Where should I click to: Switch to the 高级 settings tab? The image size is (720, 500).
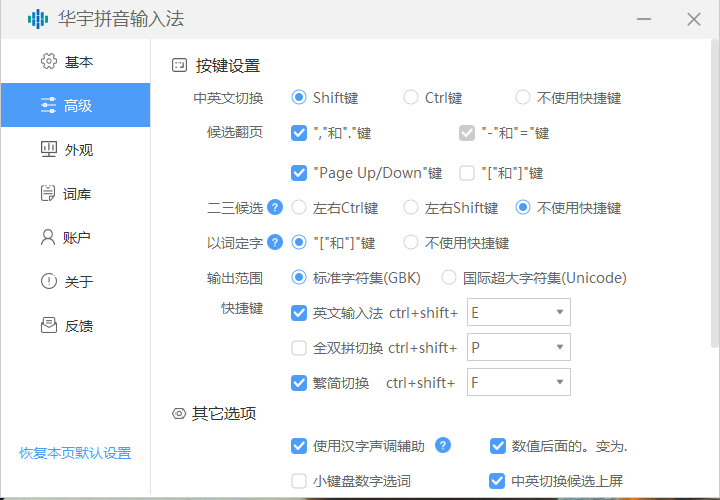75,106
